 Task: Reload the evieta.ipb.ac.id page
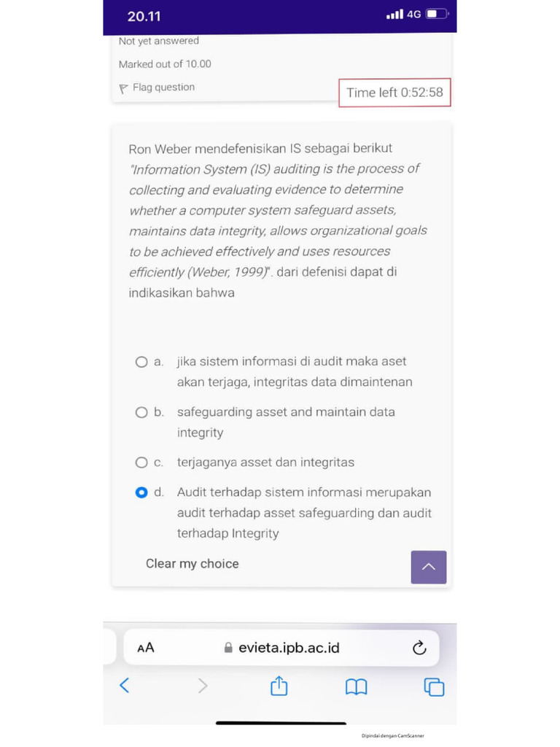click(419, 648)
